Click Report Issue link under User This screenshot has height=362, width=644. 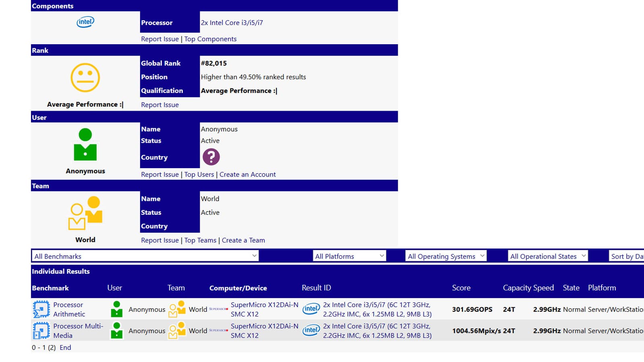tap(160, 174)
